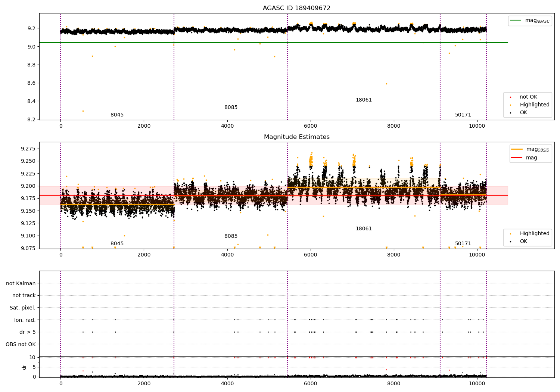Click the 'not track' row label

pos(24,295)
